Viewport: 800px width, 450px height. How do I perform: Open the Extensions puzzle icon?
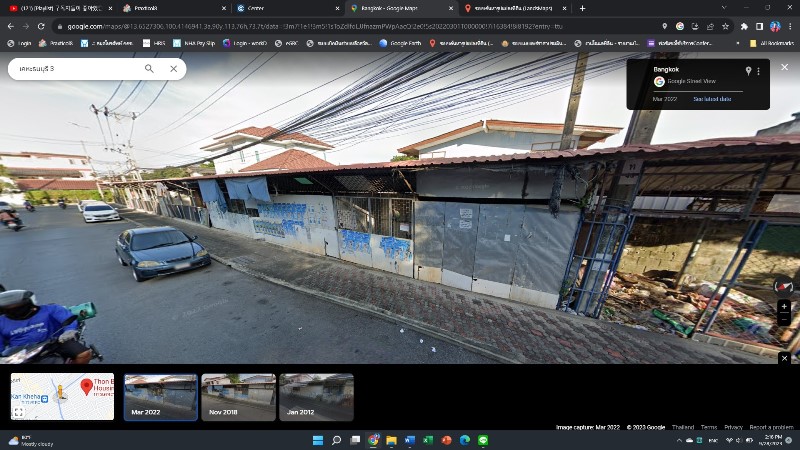coord(744,26)
